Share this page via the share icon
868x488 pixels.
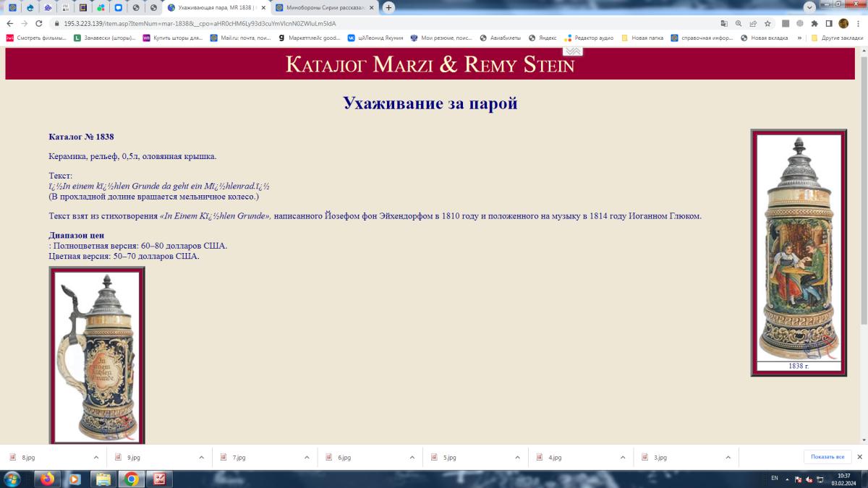753,23
